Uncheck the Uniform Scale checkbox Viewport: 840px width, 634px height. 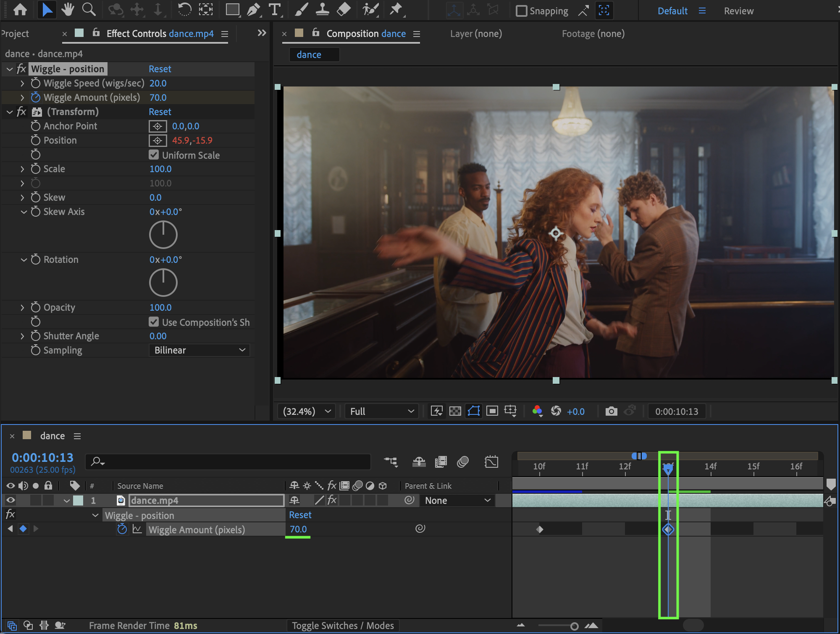[154, 155]
